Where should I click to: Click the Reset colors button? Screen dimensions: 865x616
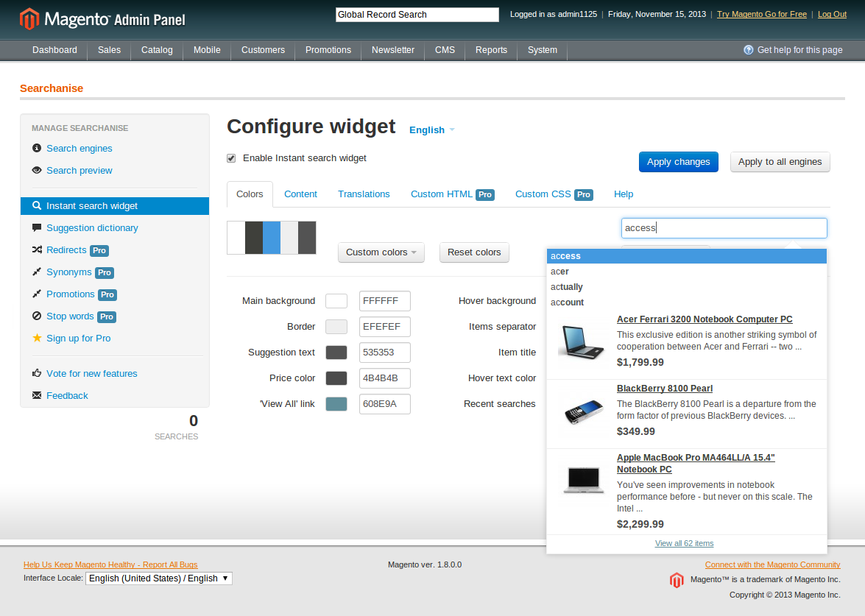pos(474,252)
